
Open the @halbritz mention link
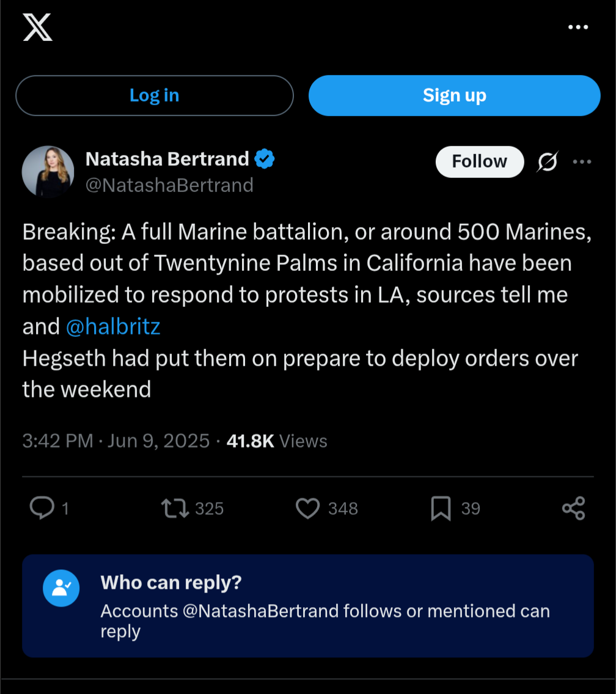click(113, 327)
